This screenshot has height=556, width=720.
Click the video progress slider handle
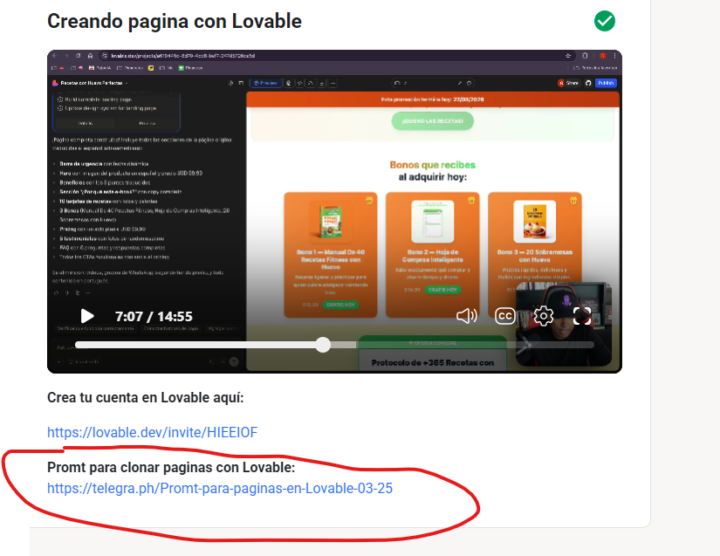tap(323, 345)
